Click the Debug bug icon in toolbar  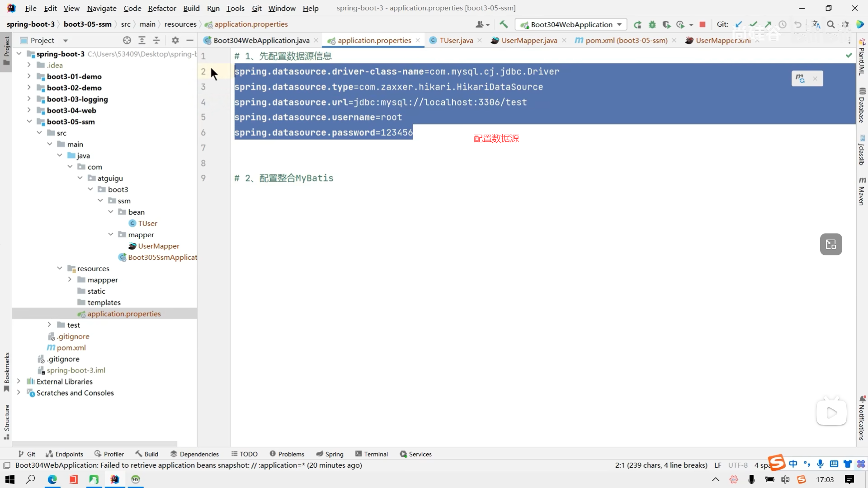pos(652,24)
